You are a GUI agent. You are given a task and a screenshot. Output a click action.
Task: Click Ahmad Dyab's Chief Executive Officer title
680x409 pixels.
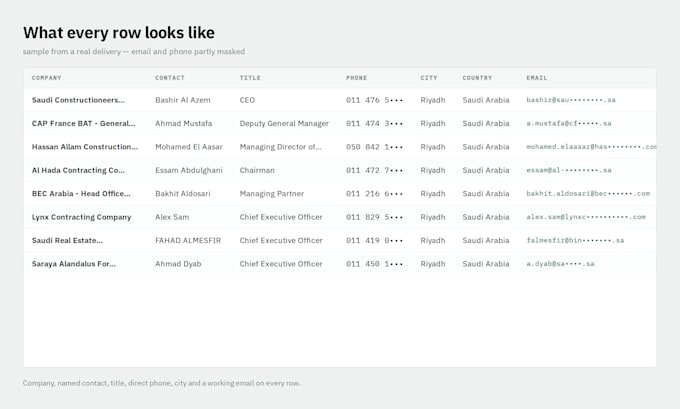point(281,264)
